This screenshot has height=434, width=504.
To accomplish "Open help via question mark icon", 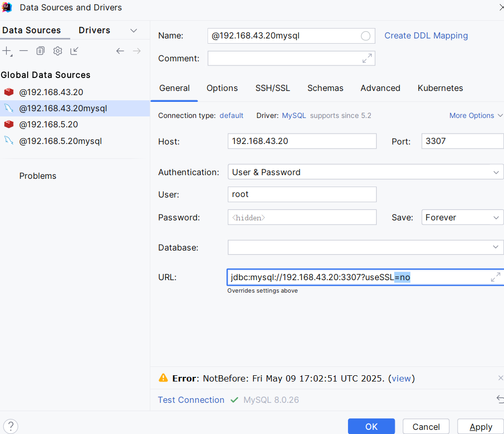I will tap(10, 426).
